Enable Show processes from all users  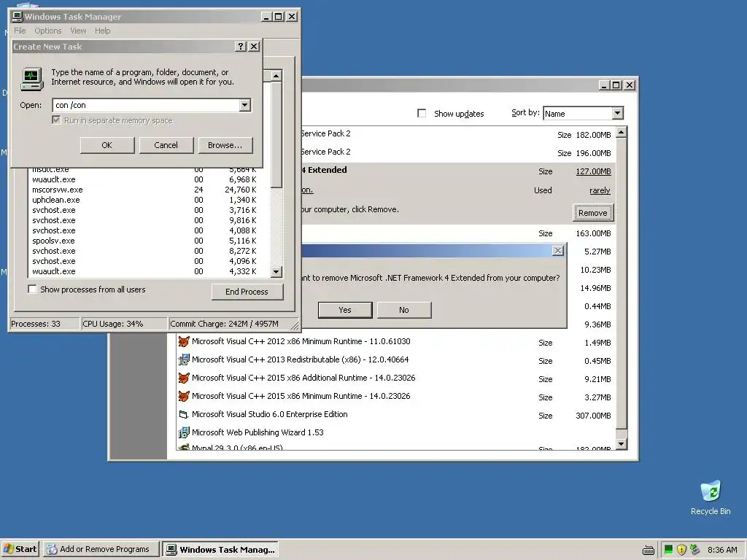pos(32,289)
